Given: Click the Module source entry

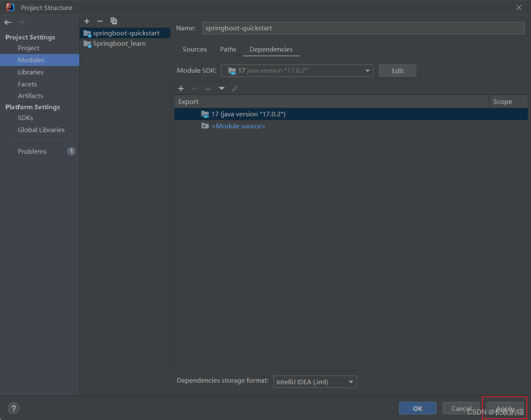Looking at the screenshot, I should pyautogui.click(x=239, y=126).
